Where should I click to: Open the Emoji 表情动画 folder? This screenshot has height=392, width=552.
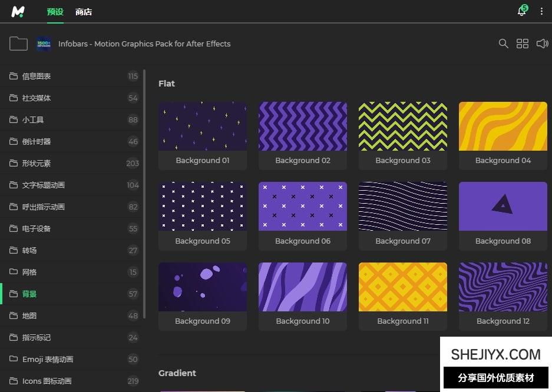pyautogui.click(x=48, y=359)
